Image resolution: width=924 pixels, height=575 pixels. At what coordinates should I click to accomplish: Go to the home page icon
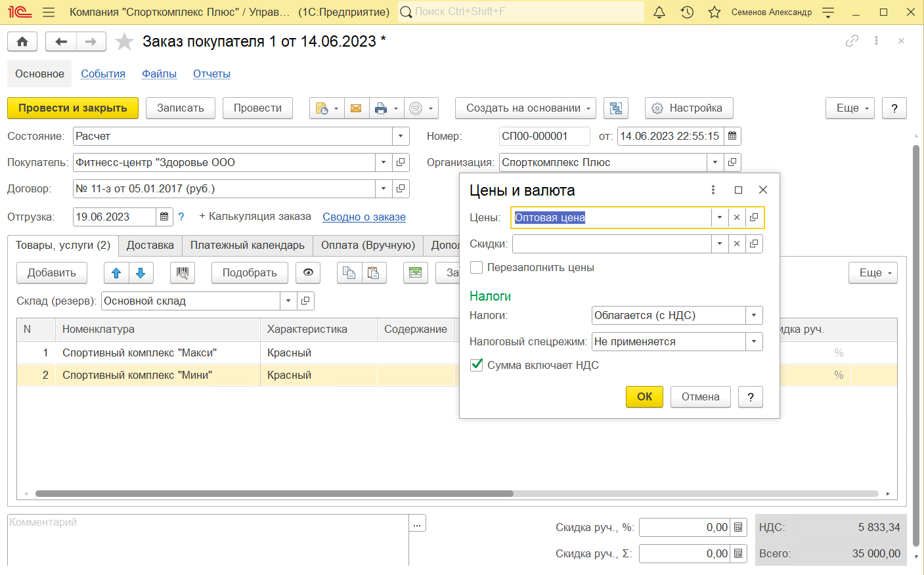pos(22,41)
